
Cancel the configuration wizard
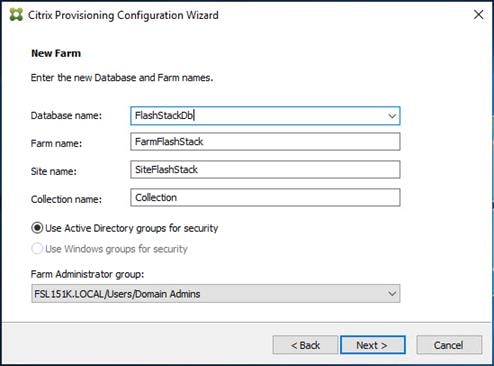pyautogui.click(x=449, y=345)
